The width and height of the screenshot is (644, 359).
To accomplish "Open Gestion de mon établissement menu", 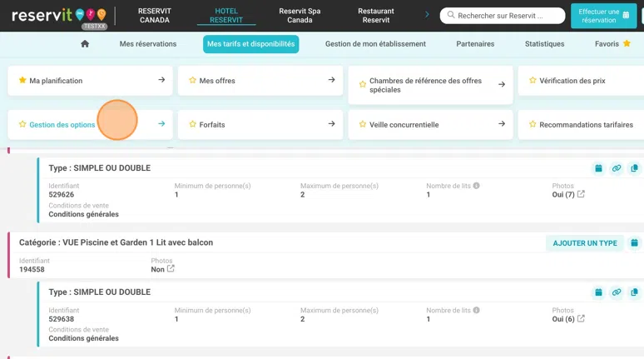I will point(375,44).
